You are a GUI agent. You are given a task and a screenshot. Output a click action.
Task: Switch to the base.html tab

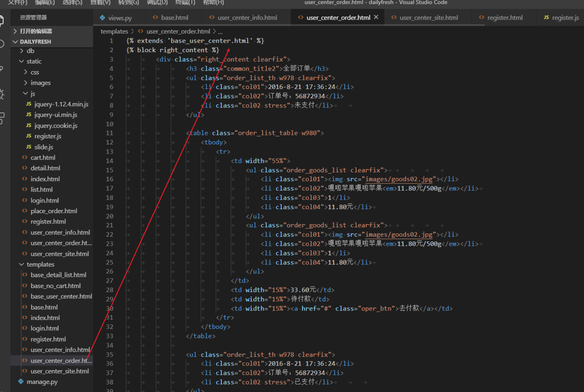170,18
